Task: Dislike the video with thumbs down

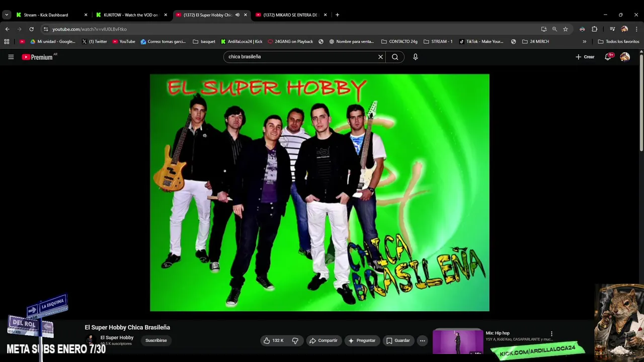Action: tap(295, 340)
